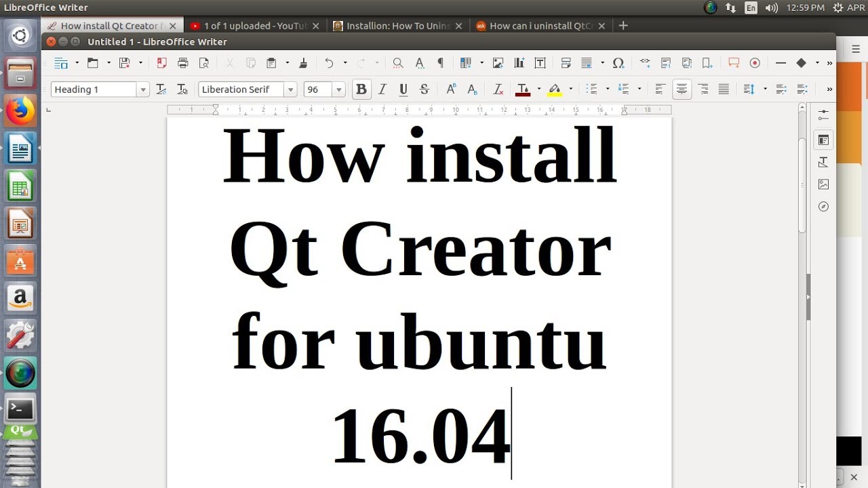The height and width of the screenshot is (488, 868).
Task: Open sidebar Properties deck
Action: point(823,140)
